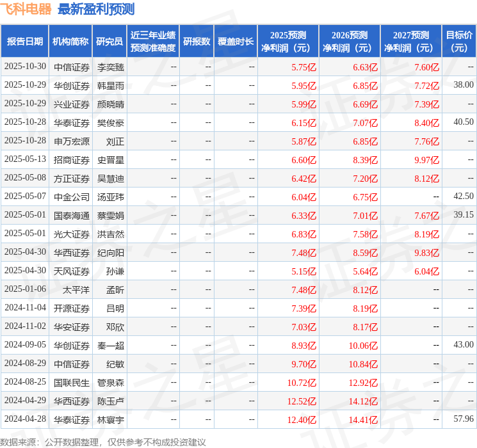Click the 目标价 column header
477x448 pixels.
click(459, 42)
